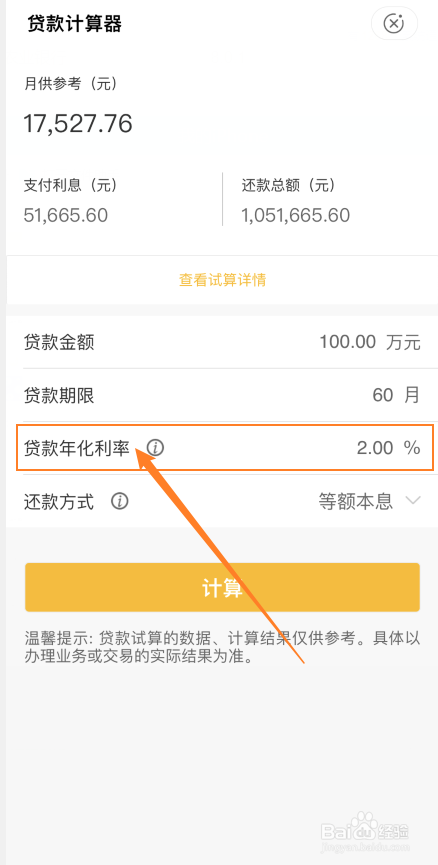The width and height of the screenshot is (438, 865).
Task: Select the 贷款期限 row label
Action: [x=59, y=396]
